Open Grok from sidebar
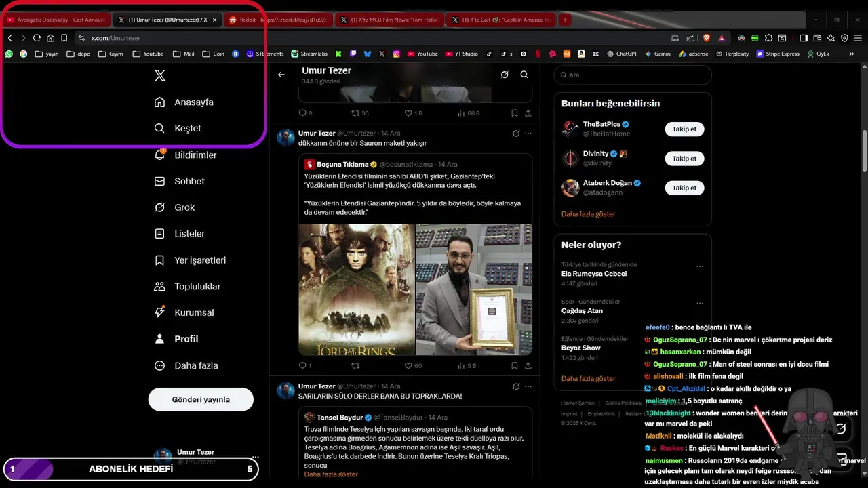Screen dimensions: 868x488 pyautogui.click(x=174, y=207)
